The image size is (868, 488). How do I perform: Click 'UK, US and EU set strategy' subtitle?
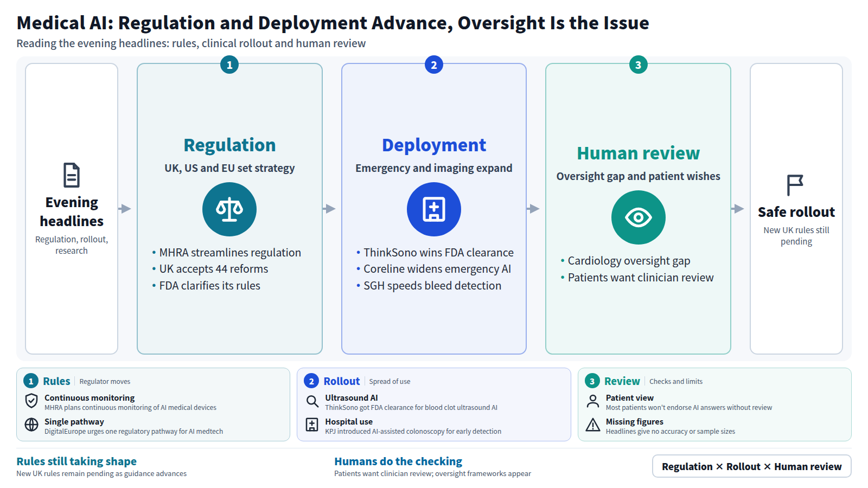pyautogui.click(x=229, y=168)
